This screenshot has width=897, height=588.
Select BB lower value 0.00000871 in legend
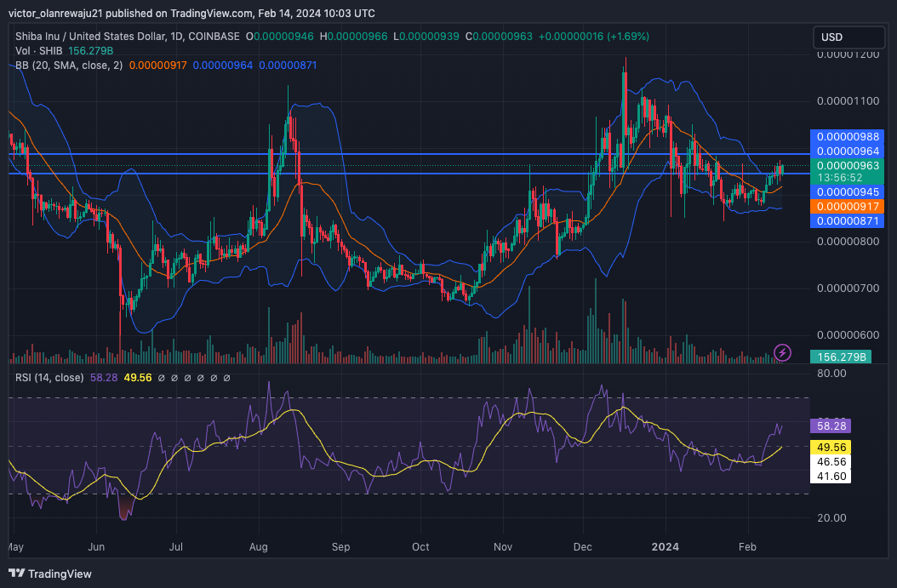pyautogui.click(x=288, y=66)
